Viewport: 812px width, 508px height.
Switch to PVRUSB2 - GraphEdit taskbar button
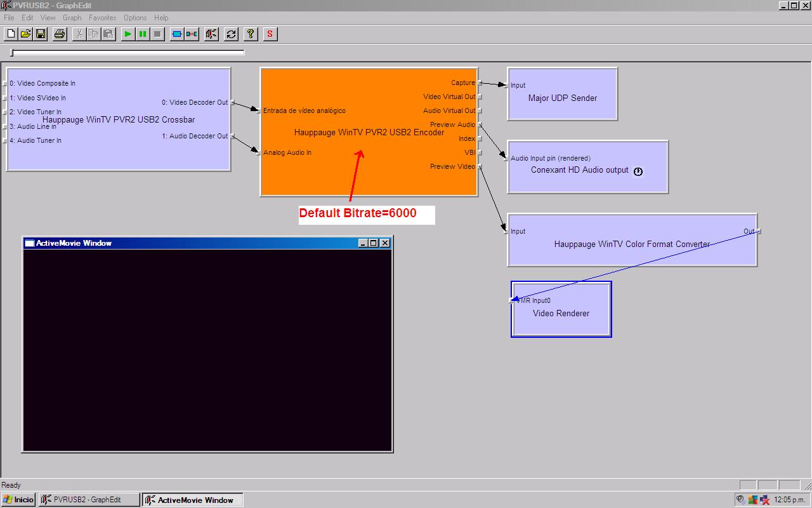89,500
